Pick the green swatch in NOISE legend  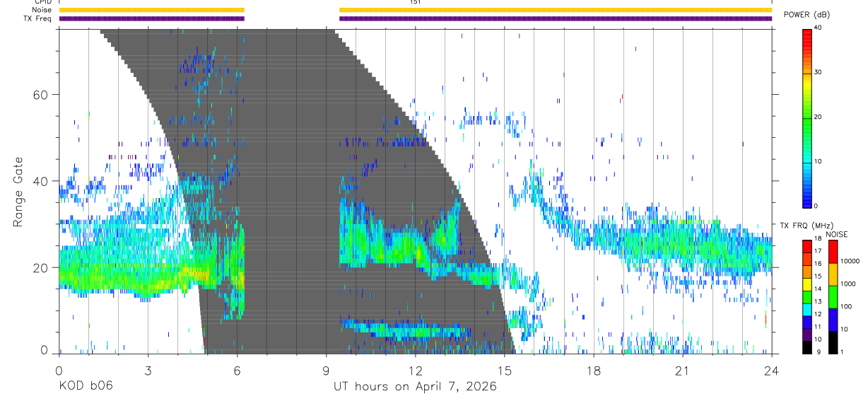pos(832,296)
